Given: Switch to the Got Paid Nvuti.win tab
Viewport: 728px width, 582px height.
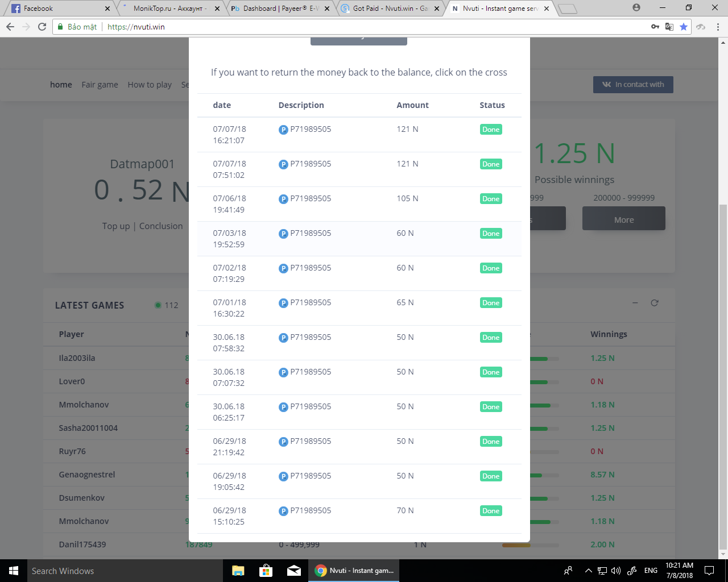Looking at the screenshot, I should coord(390,9).
